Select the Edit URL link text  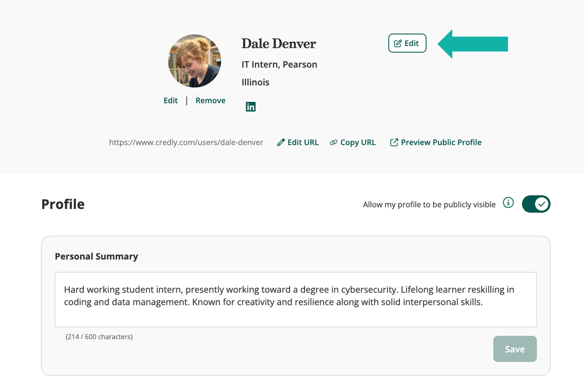(303, 143)
